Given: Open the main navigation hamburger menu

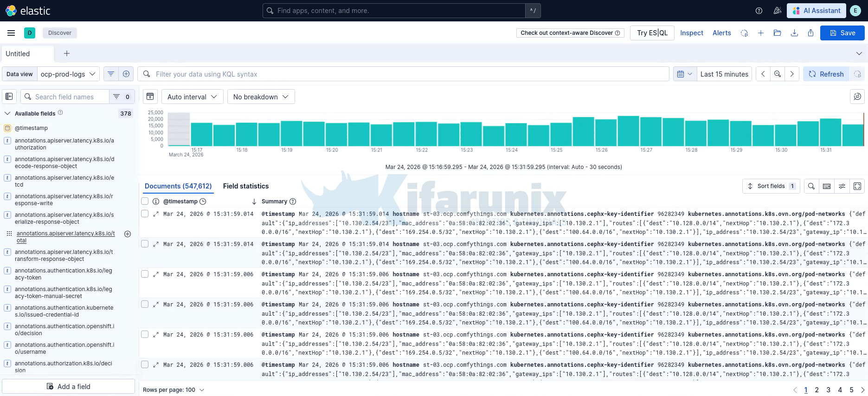Looking at the screenshot, I should coord(11,33).
